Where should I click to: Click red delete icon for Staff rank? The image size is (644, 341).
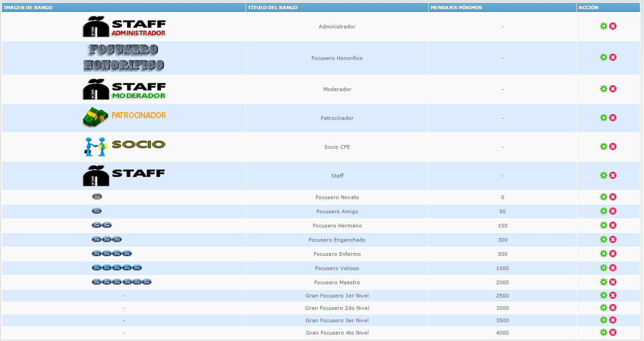[x=613, y=175]
